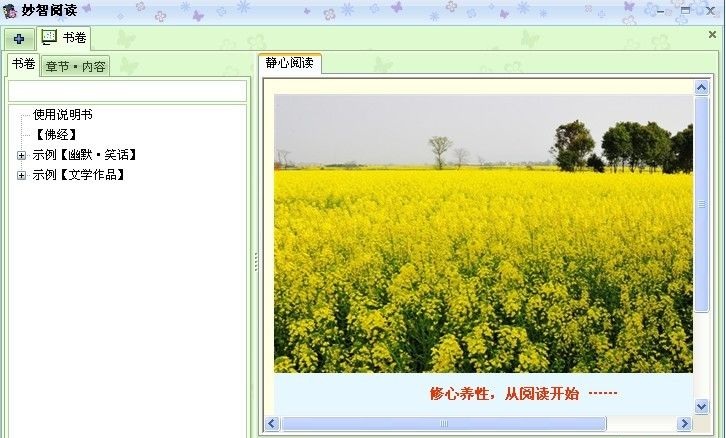Click the vertical scrollbar up arrow

702,88
